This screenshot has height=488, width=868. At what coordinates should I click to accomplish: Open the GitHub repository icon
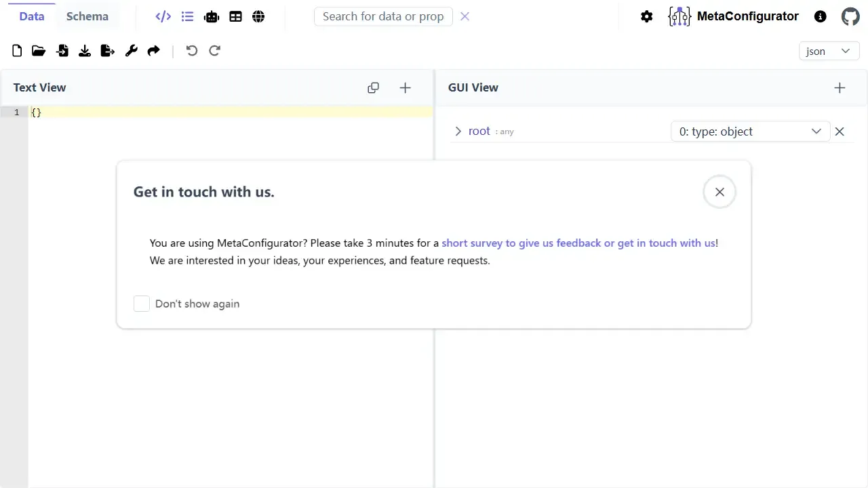850,16
